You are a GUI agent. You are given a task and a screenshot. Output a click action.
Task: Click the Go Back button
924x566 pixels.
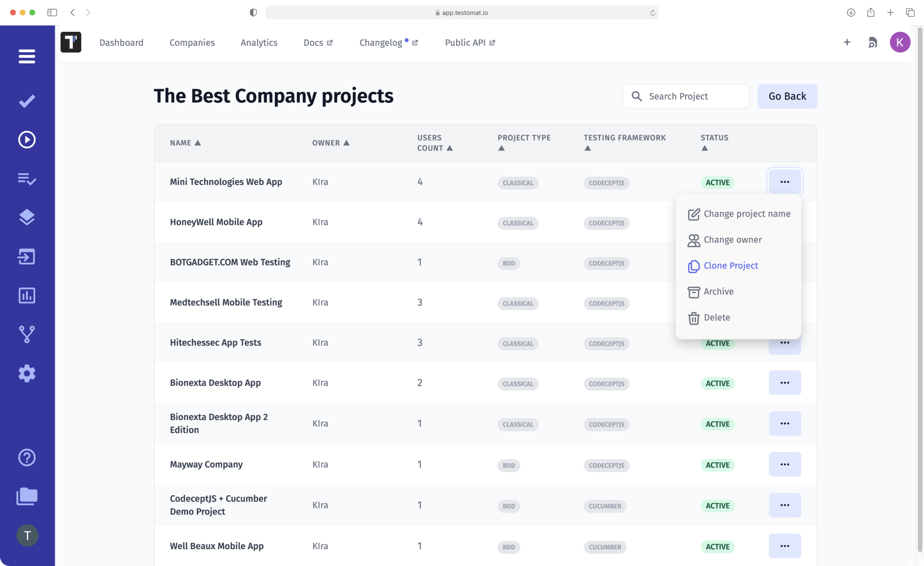tap(787, 96)
